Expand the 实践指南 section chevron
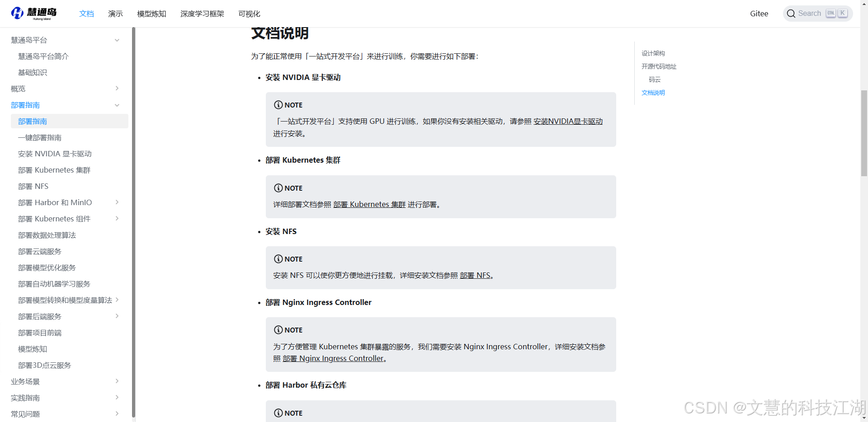This screenshot has height=422, width=868. point(117,398)
